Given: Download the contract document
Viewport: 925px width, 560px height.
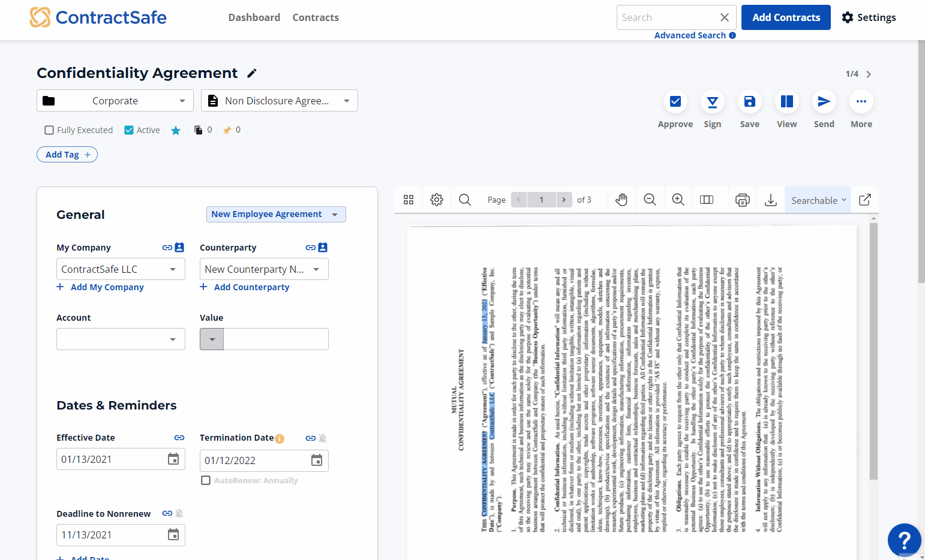Looking at the screenshot, I should (x=771, y=200).
